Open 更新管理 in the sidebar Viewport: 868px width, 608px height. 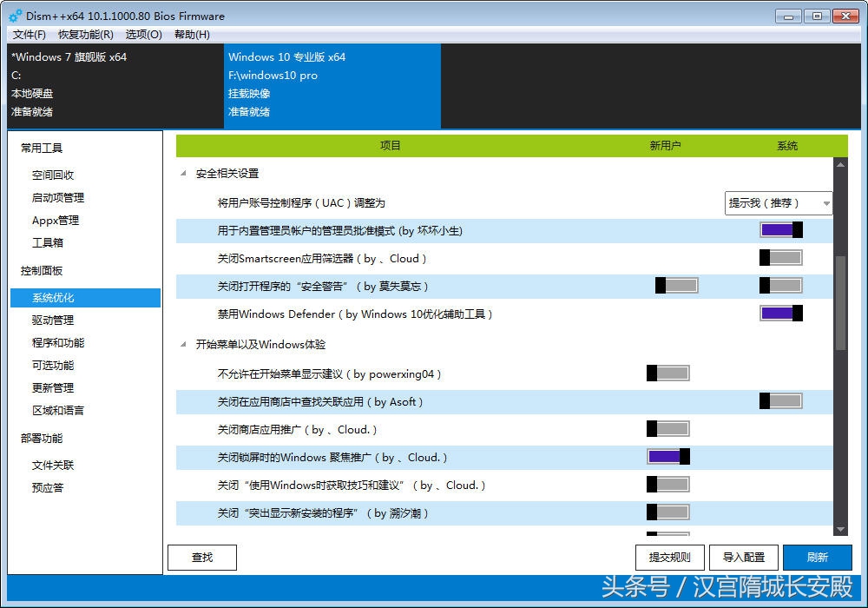click(x=53, y=387)
